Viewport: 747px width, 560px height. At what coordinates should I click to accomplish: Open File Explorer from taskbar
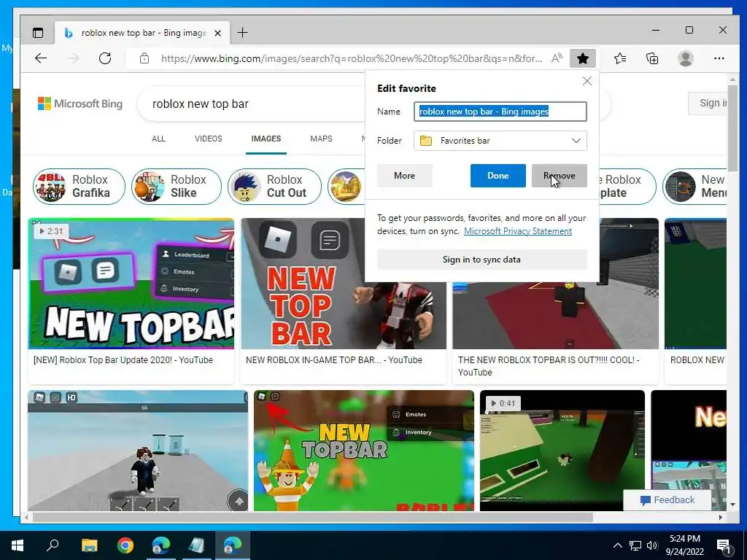click(x=89, y=545)
